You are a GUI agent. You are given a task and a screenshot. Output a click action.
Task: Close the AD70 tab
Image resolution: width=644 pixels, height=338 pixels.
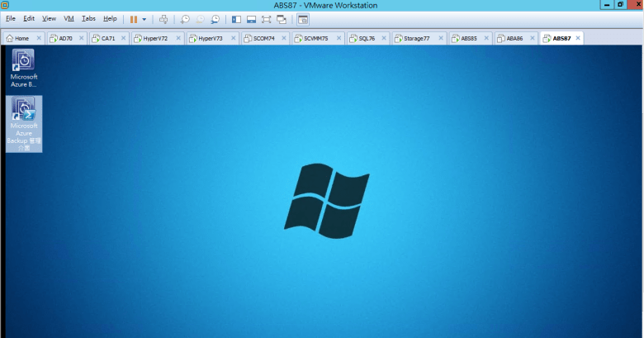(81, 38)
